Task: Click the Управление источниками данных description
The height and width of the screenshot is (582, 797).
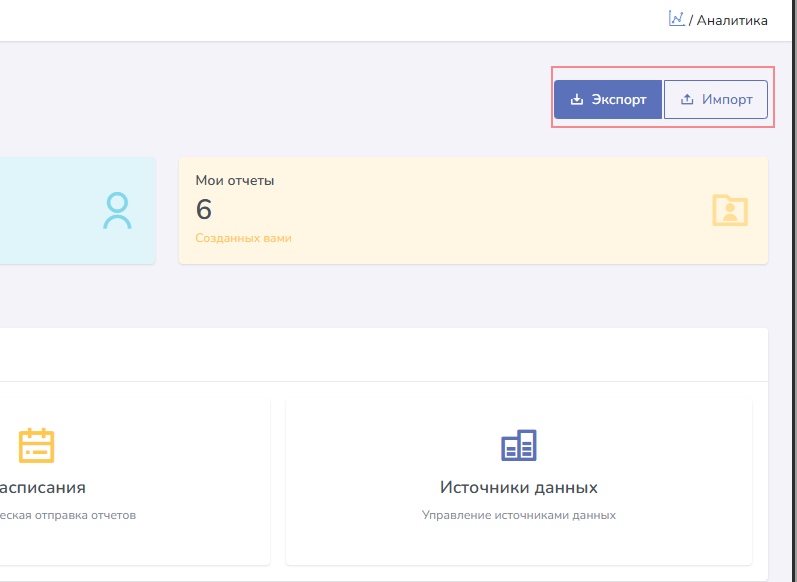Action: pos(519,516)
